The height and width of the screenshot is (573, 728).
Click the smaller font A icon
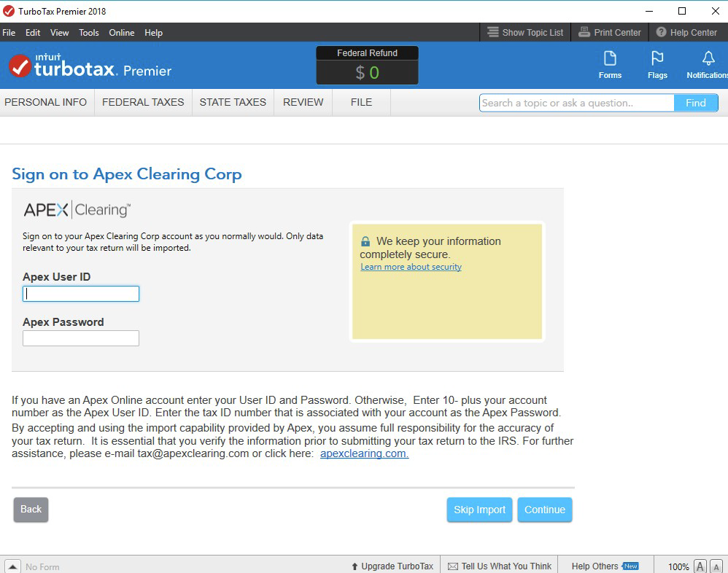[716, 566]
